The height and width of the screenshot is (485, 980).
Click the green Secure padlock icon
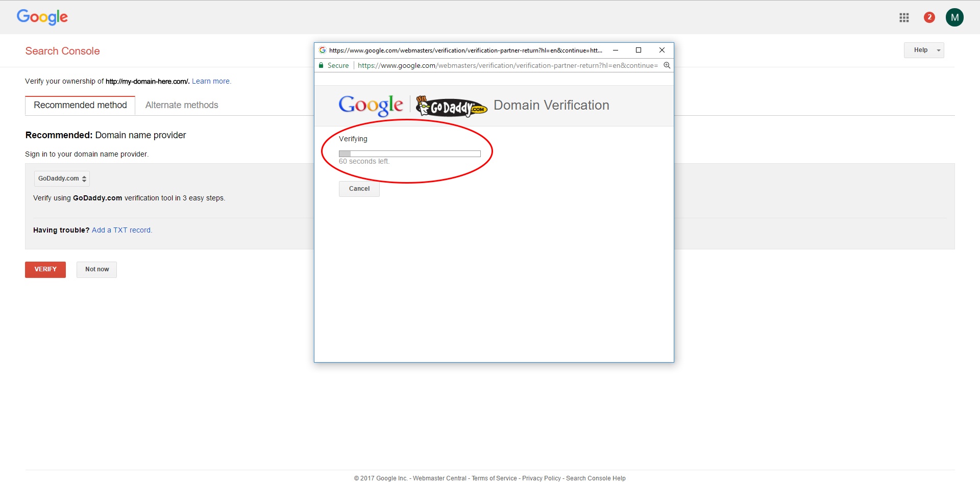point(321,65)
